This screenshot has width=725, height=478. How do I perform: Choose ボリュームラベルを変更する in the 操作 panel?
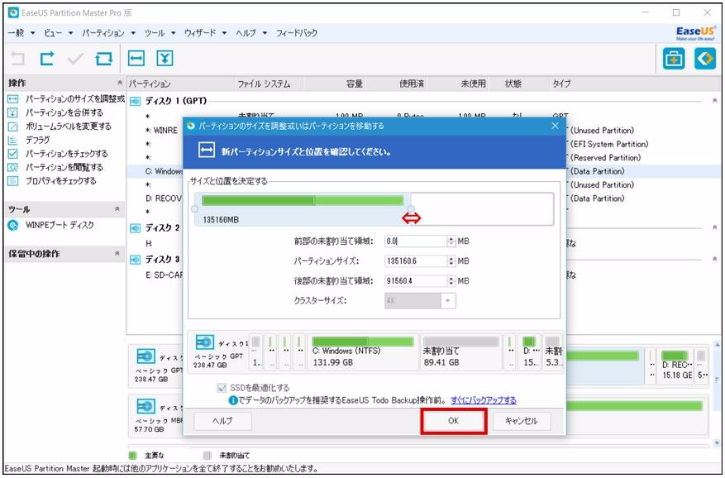[68, 126]
